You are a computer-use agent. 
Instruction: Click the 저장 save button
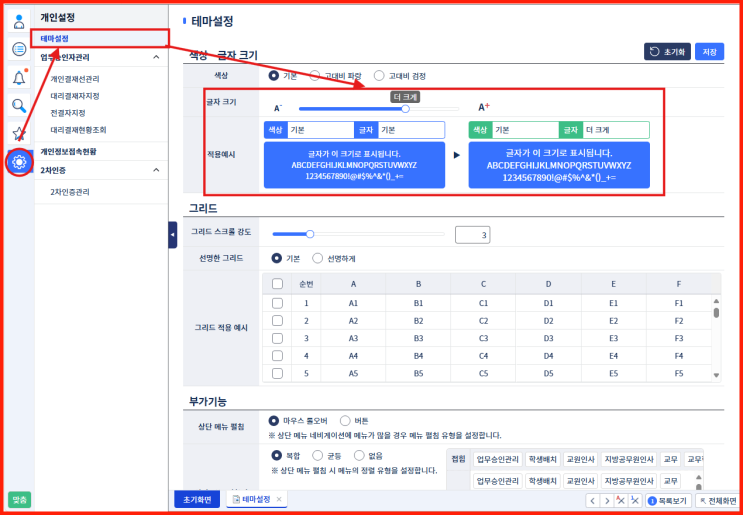coord(709,52)
